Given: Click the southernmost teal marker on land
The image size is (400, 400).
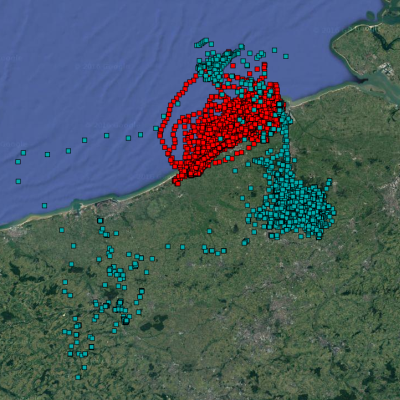Looking at the screenshot, I should (x=78, y=377).
